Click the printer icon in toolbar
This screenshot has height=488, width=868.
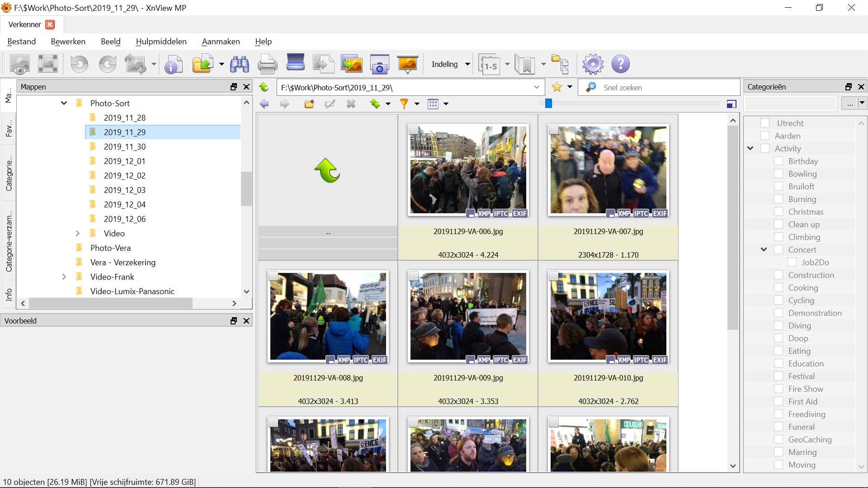(x=267, y=64)
